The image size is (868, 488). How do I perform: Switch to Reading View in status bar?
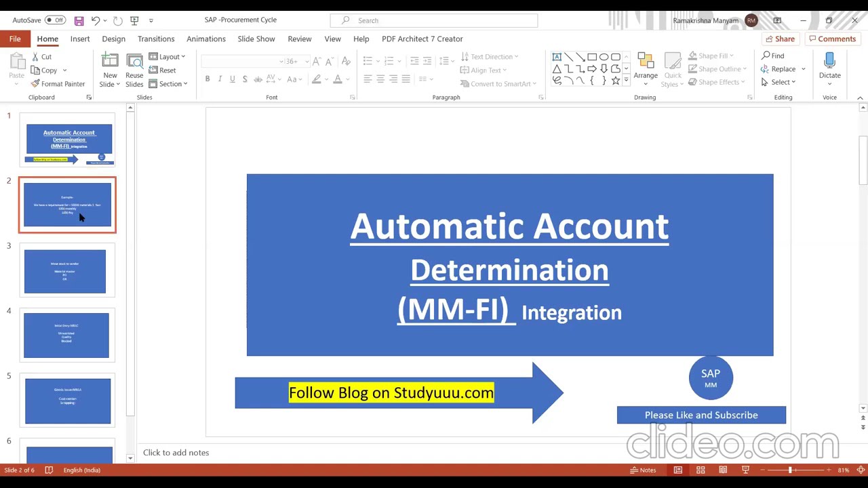pos(723,470)
